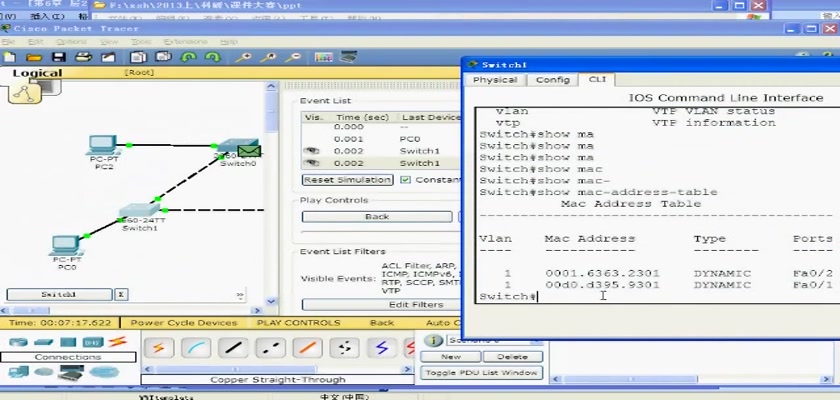Toggle eye on the highlighted last Switch1 event
Viewport: 840px width, 400px height.
click(x=312, y=163)
